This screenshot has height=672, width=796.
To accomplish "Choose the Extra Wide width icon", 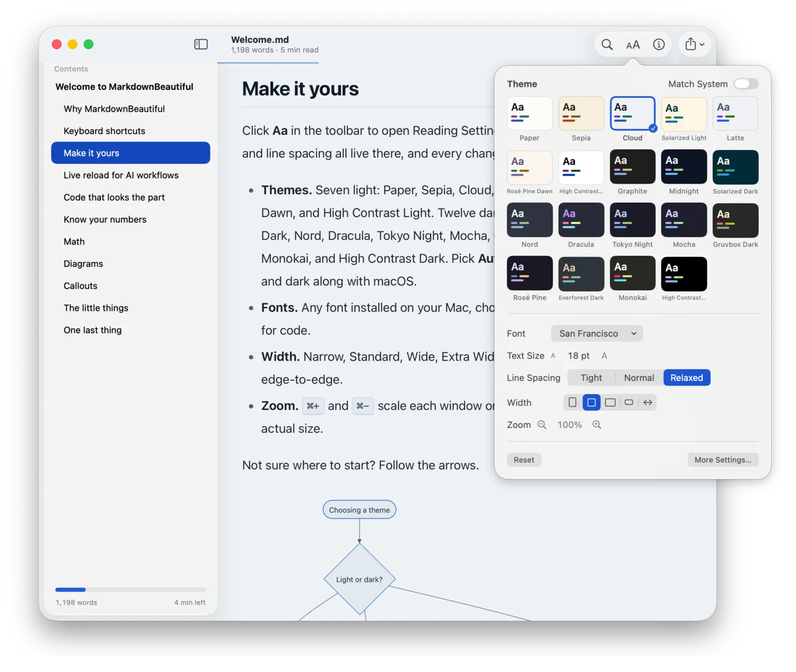I will click(x=629, y=403).
